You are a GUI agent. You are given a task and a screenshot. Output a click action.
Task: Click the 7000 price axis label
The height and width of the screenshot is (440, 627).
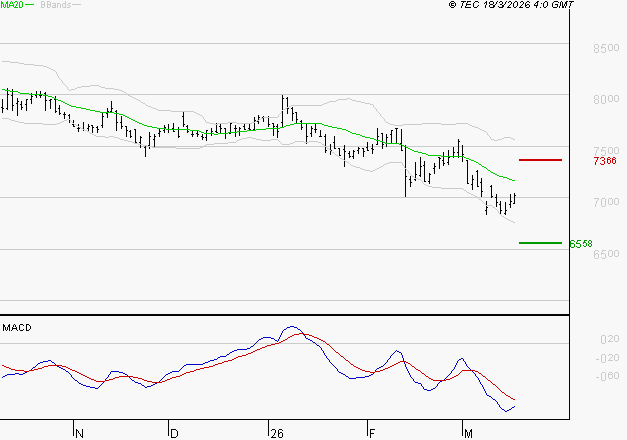[606, 202]
